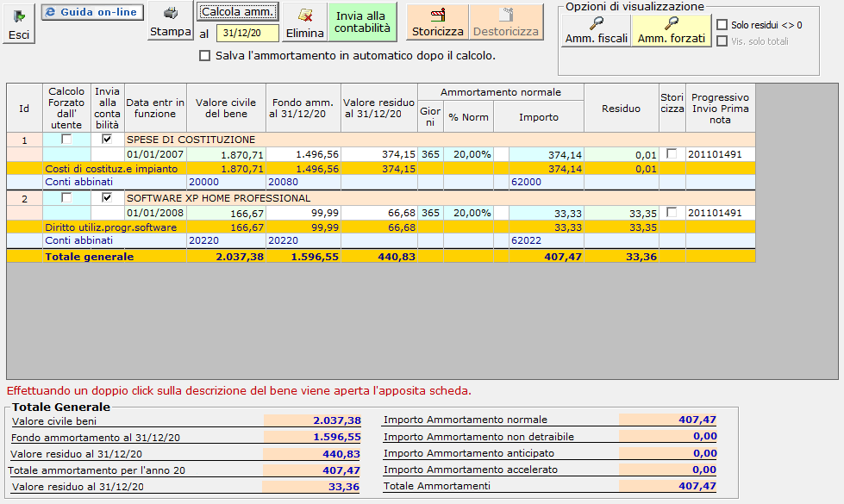Click the Elimina delete button
Viewport: 844px width, 504px height.
pos(304,22)
